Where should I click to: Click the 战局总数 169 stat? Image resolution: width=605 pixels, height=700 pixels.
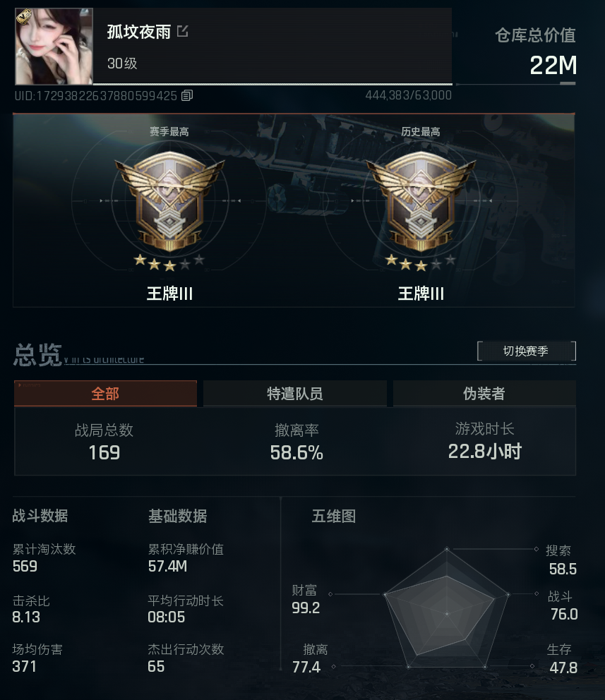[x=104, y=442]
